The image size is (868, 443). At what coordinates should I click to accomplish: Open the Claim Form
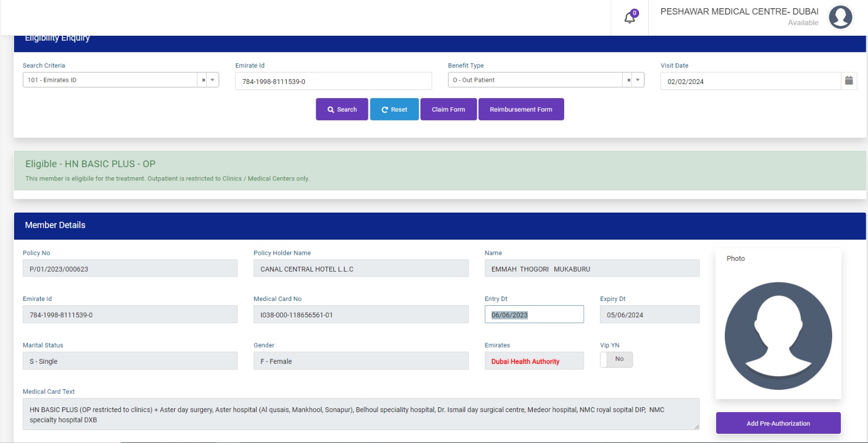pyautogui.click(x=448, y=110)
